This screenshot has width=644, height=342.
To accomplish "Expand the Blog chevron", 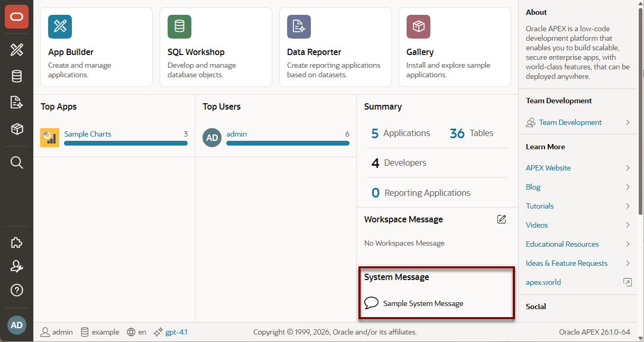I will tap(628, 187).
